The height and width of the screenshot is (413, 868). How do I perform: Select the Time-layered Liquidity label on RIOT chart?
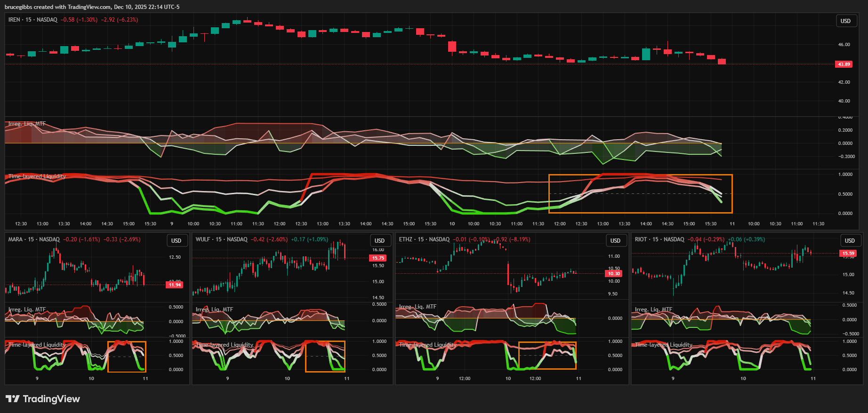[663, 345]
